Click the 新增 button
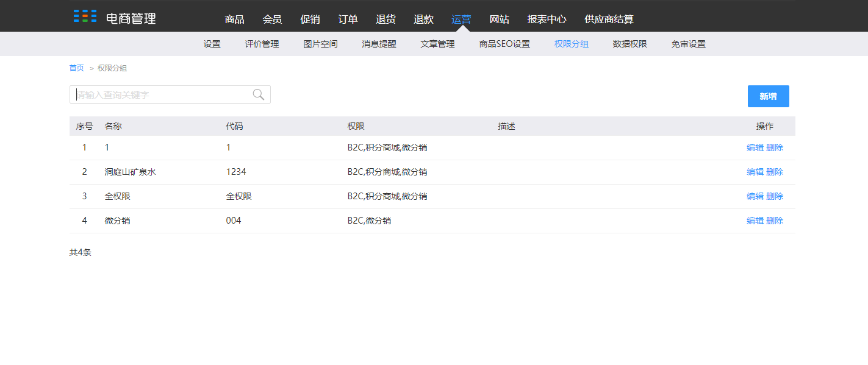This screenshot has width=868, height=365. click(769, 96)
